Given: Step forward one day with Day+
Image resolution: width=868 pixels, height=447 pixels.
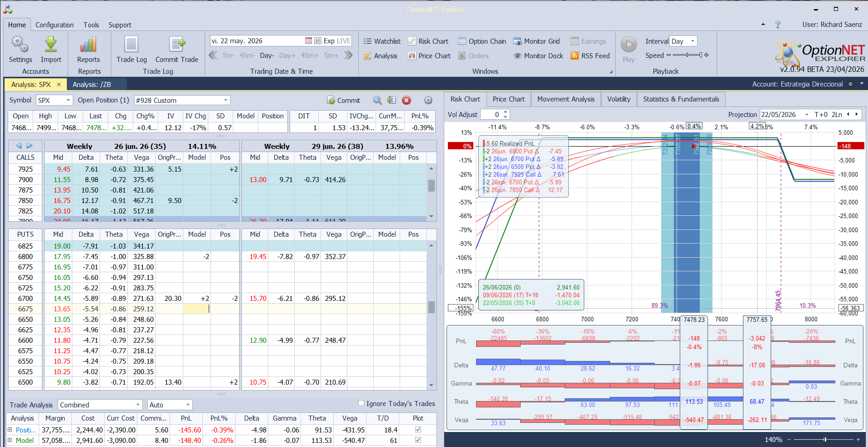Looking at the screenshot, I should (287, 56).
